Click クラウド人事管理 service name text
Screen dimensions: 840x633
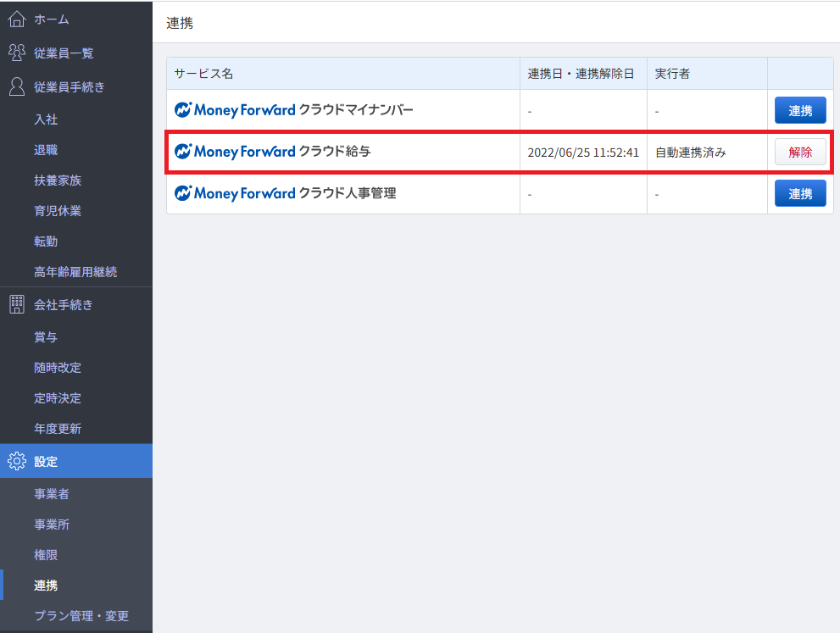click(348, 193)
